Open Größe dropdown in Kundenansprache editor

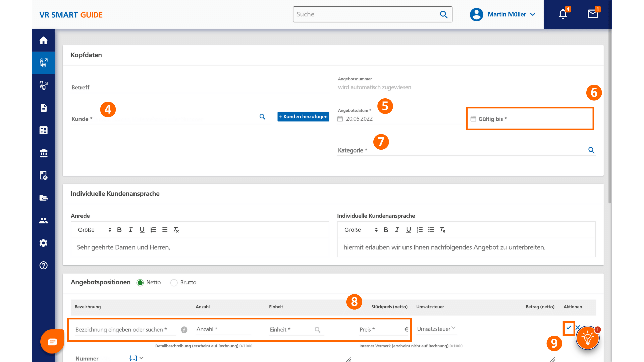click(x=361, y=230)
